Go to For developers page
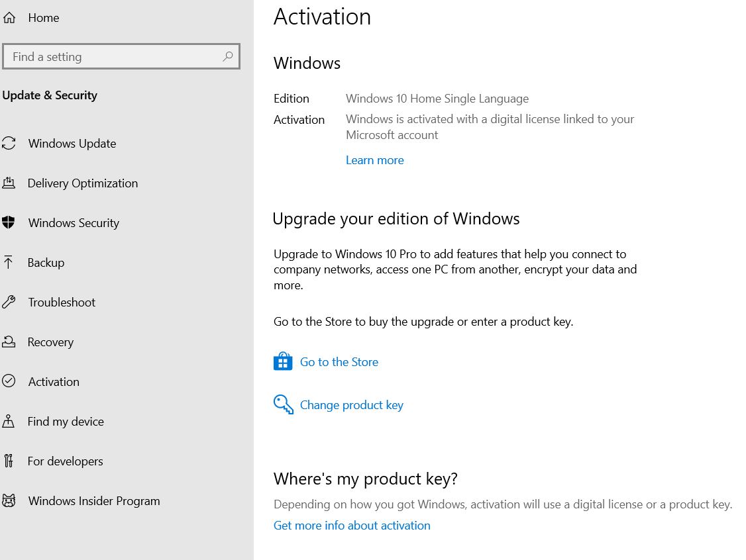The width and height of the screenshot is (746, 560). click(65, 461)
